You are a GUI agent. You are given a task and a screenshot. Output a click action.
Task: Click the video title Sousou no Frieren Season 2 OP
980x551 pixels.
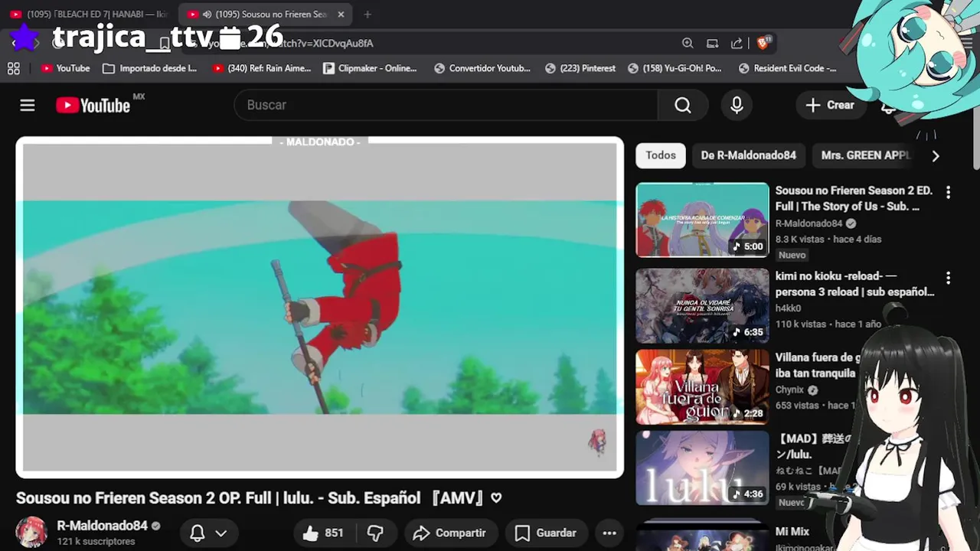(259, 498)
